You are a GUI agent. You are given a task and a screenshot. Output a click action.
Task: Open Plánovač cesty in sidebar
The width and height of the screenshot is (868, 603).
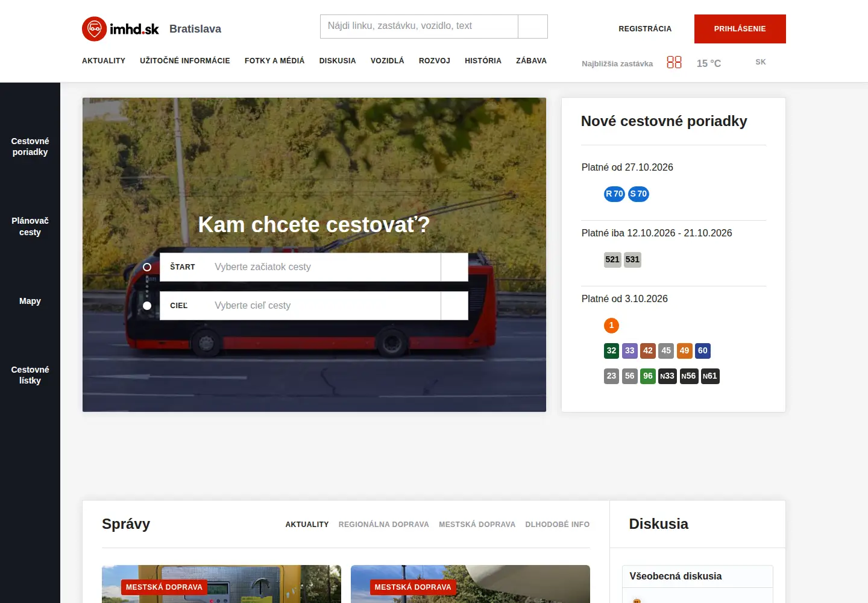coord(30,227)
